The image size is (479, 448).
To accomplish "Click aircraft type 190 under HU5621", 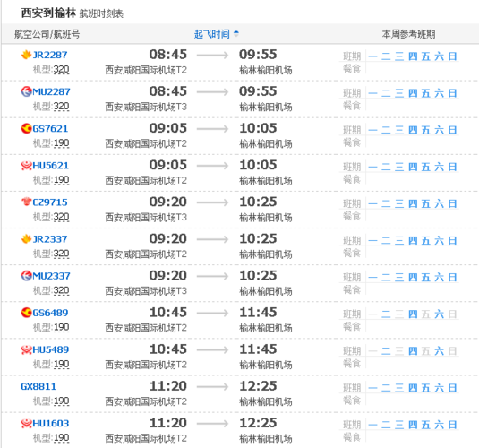I will point(62,180).
